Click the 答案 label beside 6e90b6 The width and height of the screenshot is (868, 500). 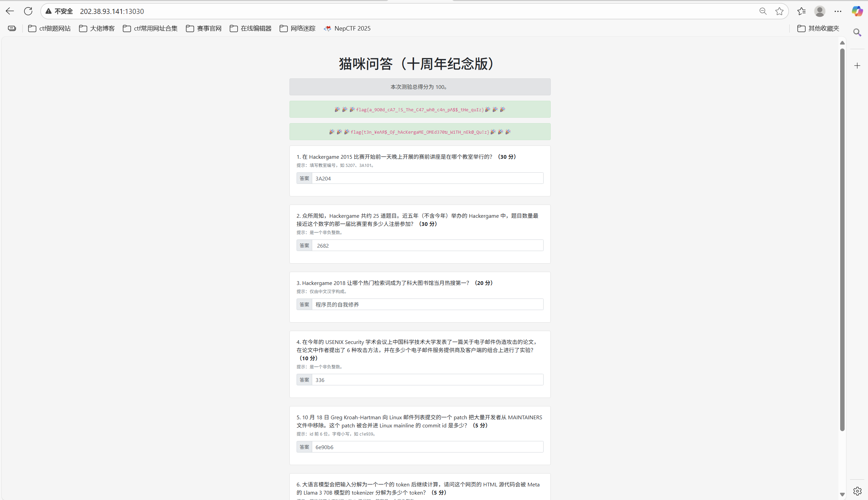[x=304, y=447]
